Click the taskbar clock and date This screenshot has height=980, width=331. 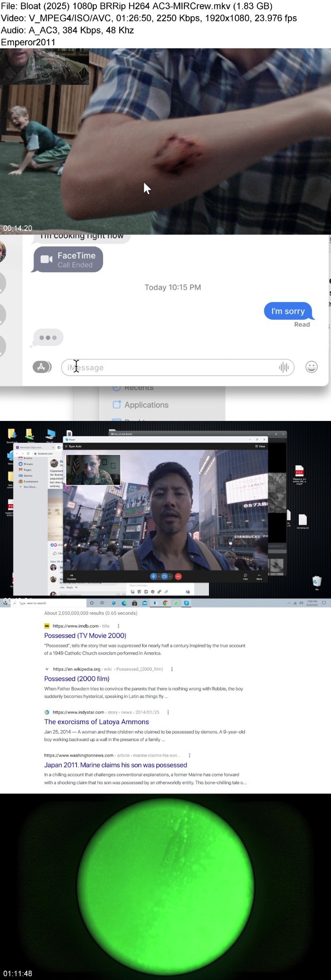tap(312, 603)
